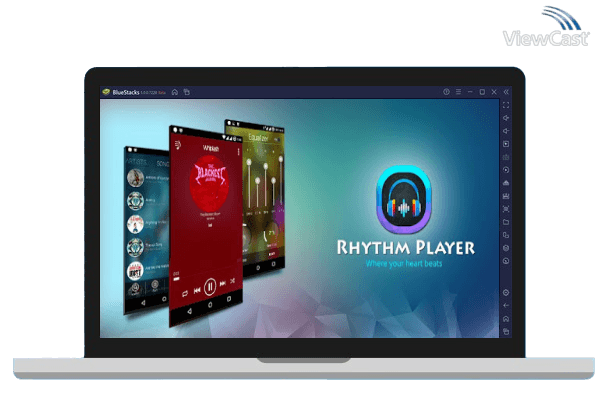Toggle repeat on the red player screen
The height and width of the screenshot is (414, 602).
pyautogui.click(x=185, y=294)
